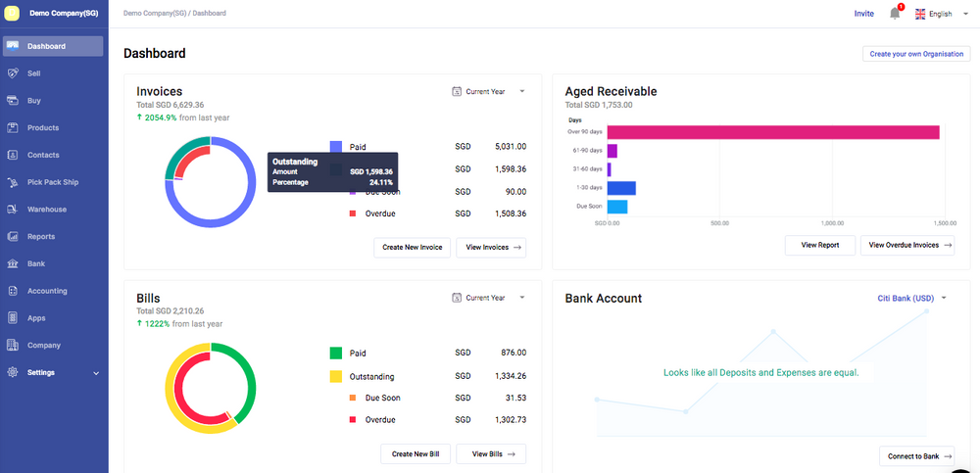Go to Accounting in the sidebar
Image resolution: width=980 pixels, height=473 pixels.
tap(47, 291)
